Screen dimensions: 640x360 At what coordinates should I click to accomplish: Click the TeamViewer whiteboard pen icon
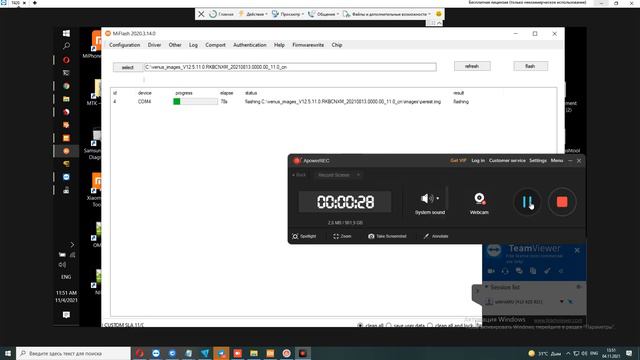(x=547, y=271)
